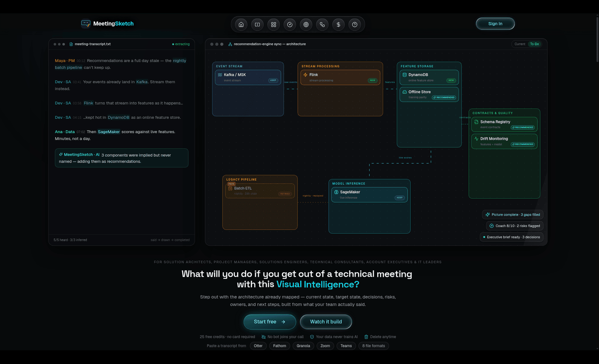Image resolution: width=599 pixels, height=364 pixels.
Task: Switch diagram view to To-Be
Action: (x=535, y=44)
